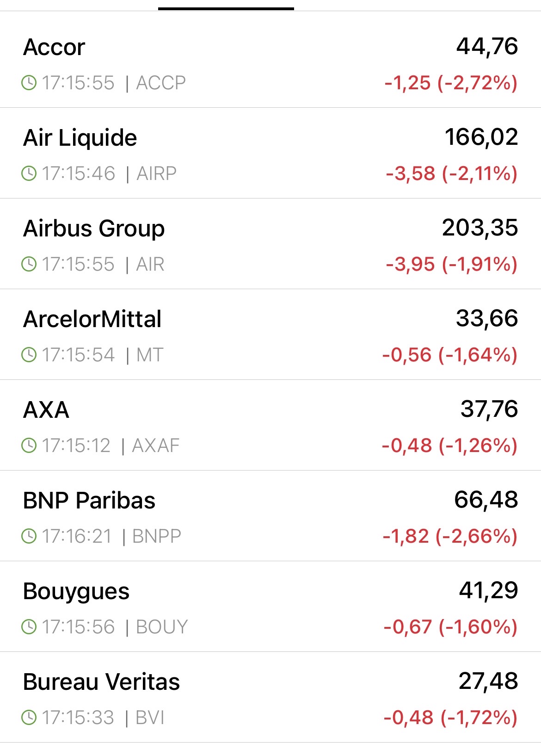
Task: Tap Air Liquide price 166,02
Action: (481, 137)
